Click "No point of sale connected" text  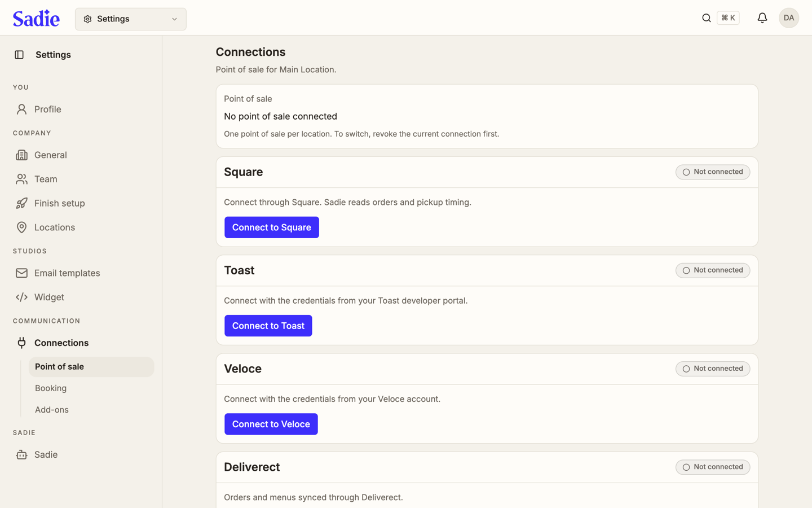pos(281,116)
